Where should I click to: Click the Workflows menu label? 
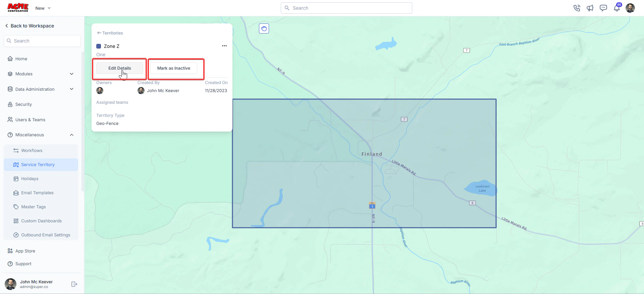click(32, 151)
